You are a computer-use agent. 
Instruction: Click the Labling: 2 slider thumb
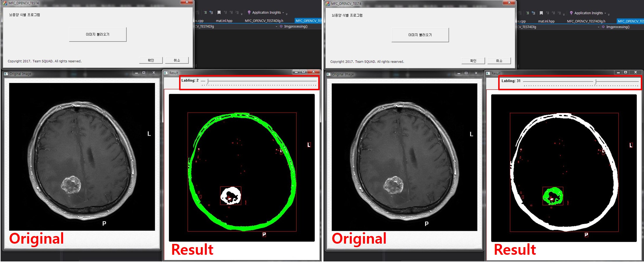pyautogui.click(x=208, y=81)
